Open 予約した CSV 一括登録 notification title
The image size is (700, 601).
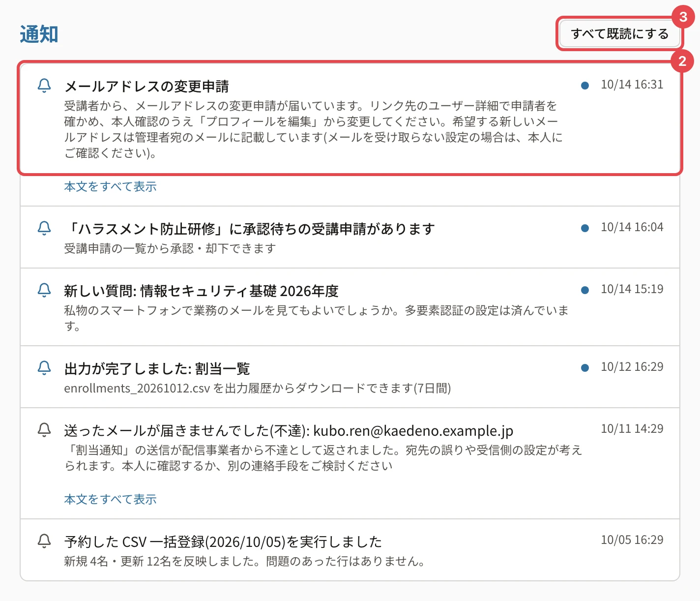[x=223, y=541]
